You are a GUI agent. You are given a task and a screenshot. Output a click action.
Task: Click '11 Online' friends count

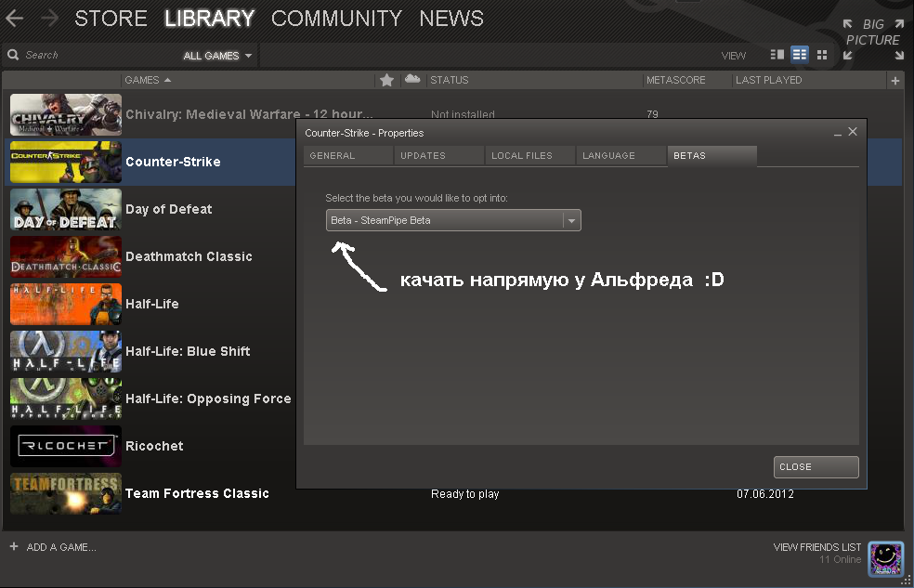(x=840, y=559)
